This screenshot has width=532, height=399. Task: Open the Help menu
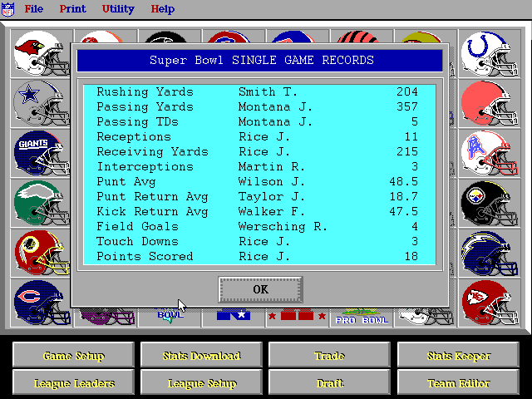point(163,9)
